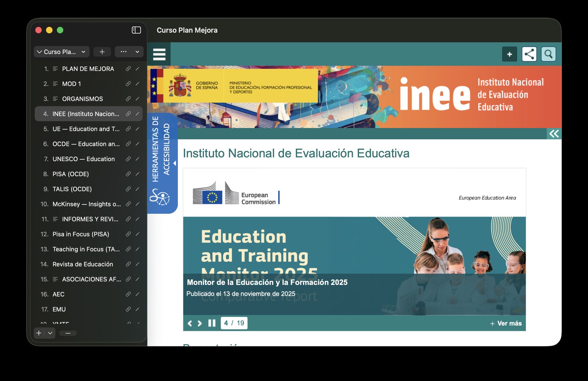Click the link icon on Teaching in Focus row
Viewport: 588px width, 381px height.
[x=128, y=249]
